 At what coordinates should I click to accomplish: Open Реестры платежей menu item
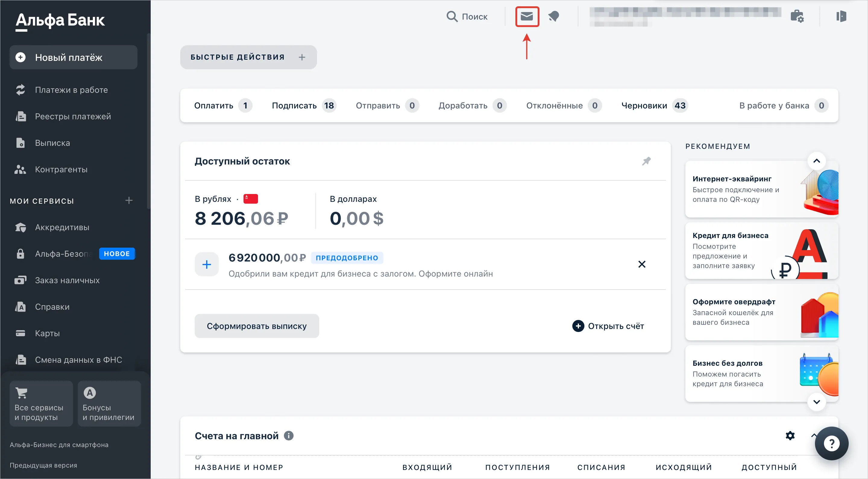[x=74, y=117]
